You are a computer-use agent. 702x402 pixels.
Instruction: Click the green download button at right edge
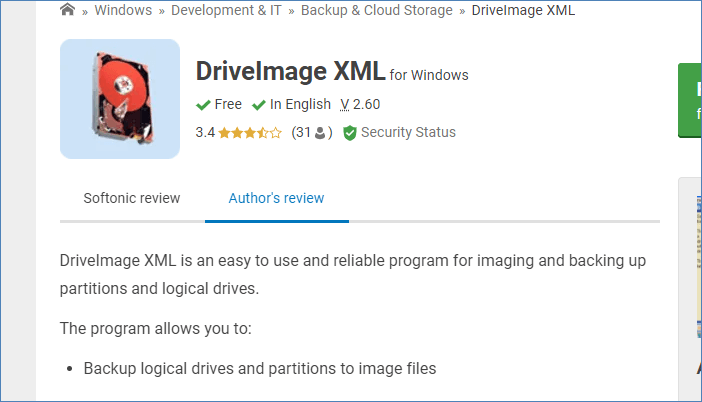(690, 100)
